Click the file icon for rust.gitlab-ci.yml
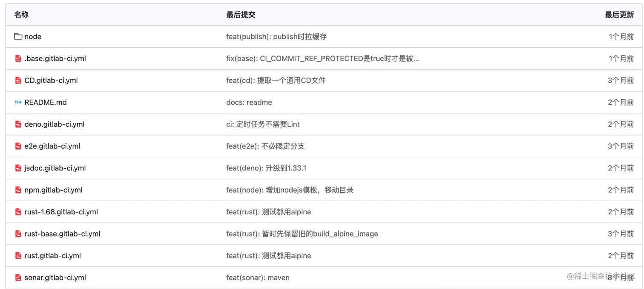 pos(18,256)
